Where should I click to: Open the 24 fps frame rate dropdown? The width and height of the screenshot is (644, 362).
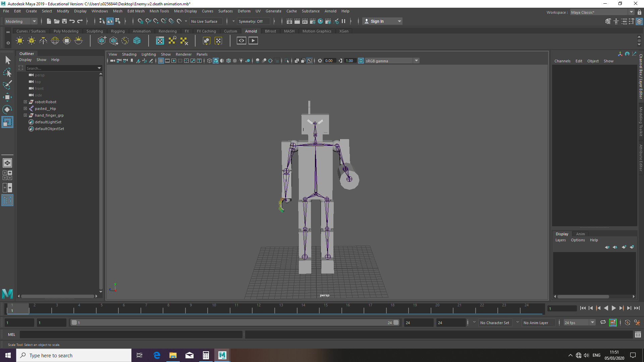click(579, 322)
